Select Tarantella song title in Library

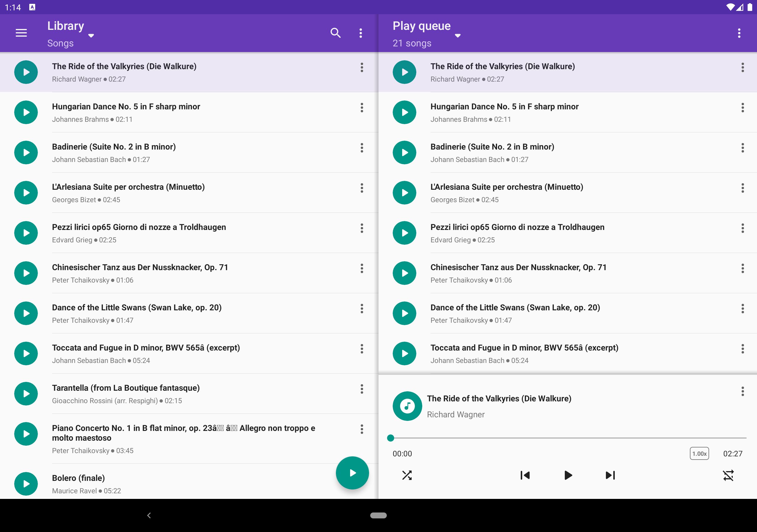(x=126, y=388)
